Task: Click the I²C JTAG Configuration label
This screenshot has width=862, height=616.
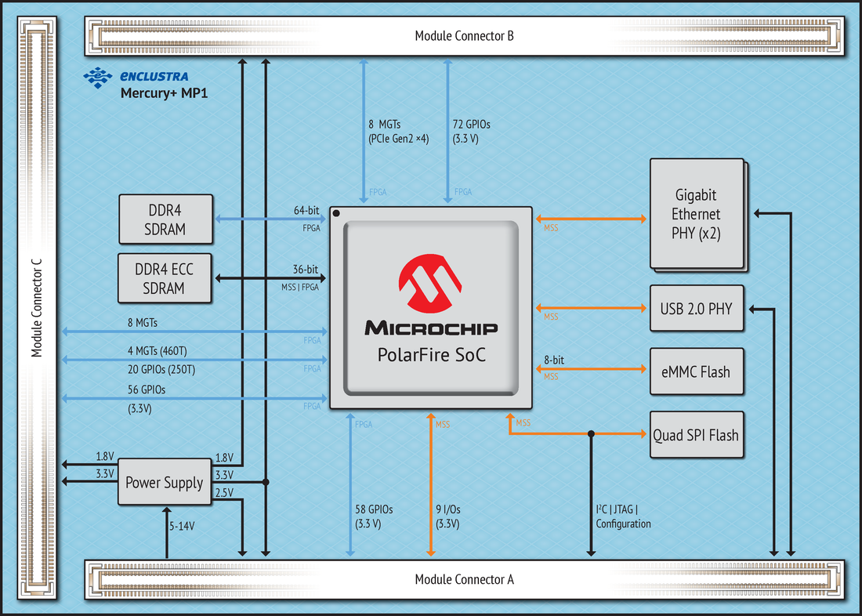Action: 623,516
